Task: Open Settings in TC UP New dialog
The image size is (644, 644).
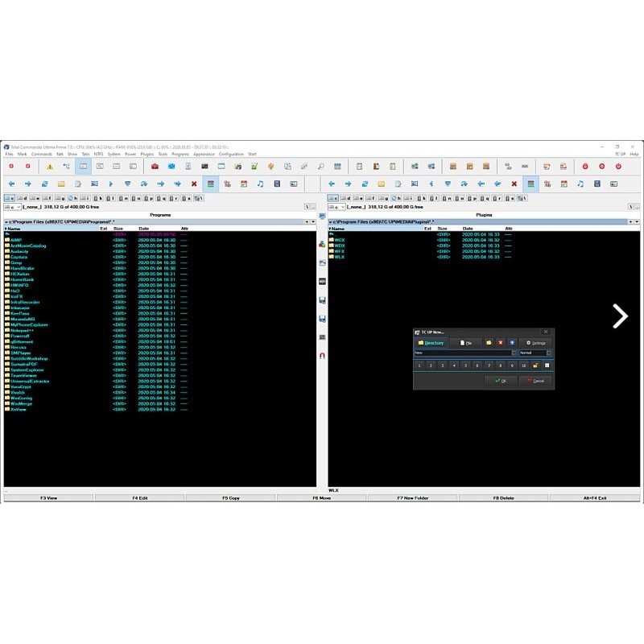Action: (x=535, y=343)
